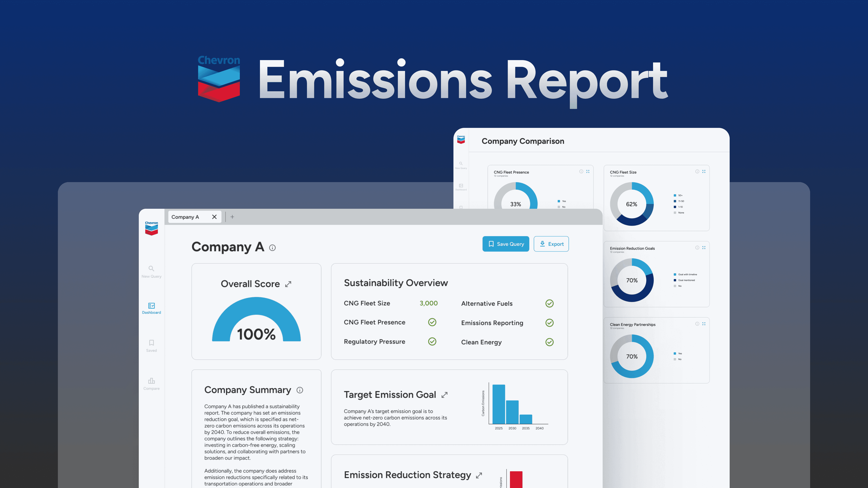Viewport: 868px width, 488px height.
Task: Open the Saved bookmark icon
Action: click(x=151, y=343)
